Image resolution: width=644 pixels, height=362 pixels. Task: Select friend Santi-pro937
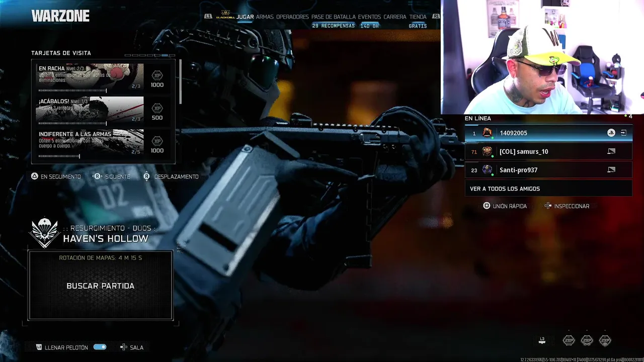point(548,170)
